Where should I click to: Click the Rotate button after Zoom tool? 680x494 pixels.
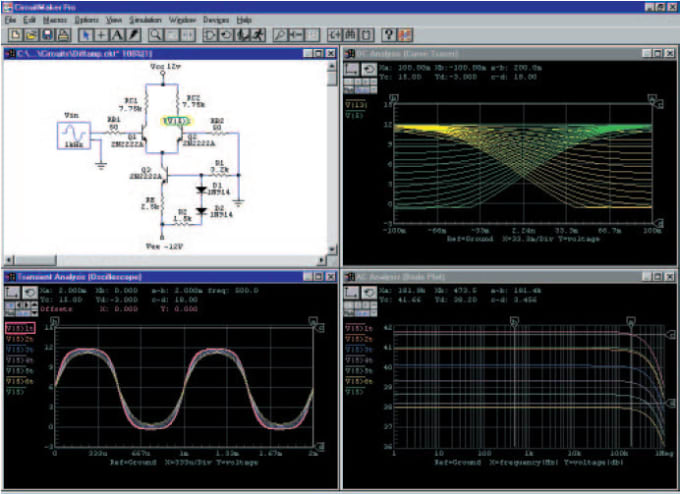[172, 35]
